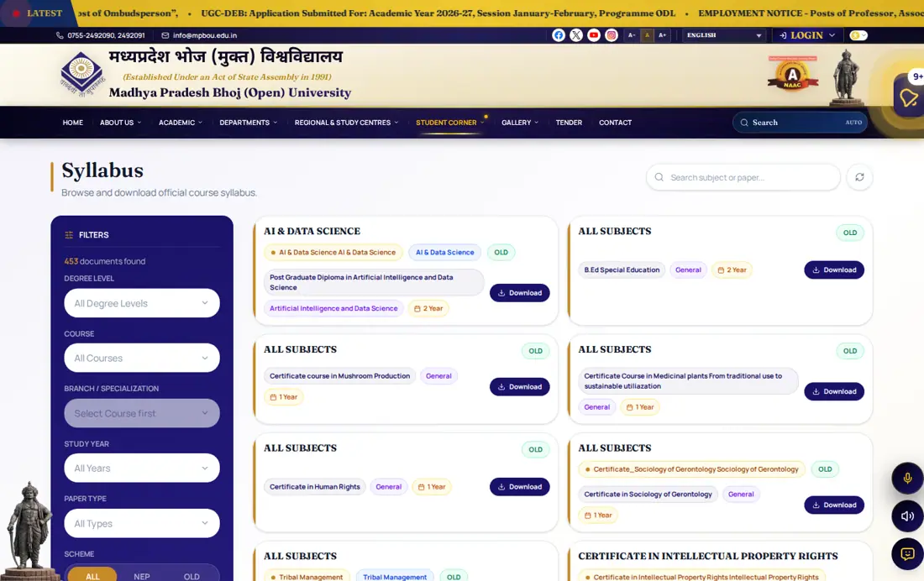Viewport: 924px width, 581px height.
Task: Click the 2 Year tag on B.Ed card
Action: 732,270
